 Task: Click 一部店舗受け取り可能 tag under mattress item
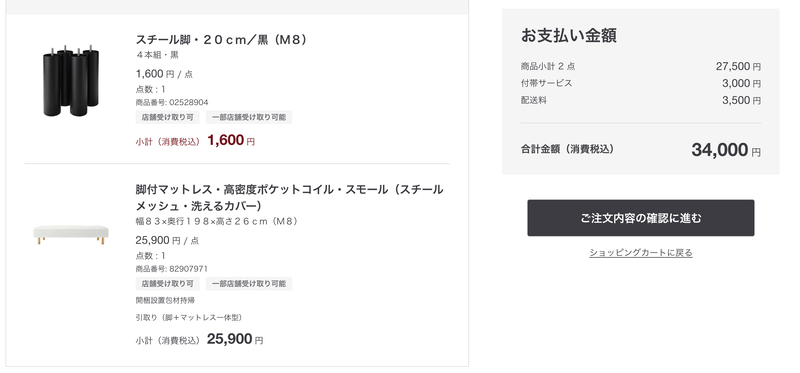(249, 284)
